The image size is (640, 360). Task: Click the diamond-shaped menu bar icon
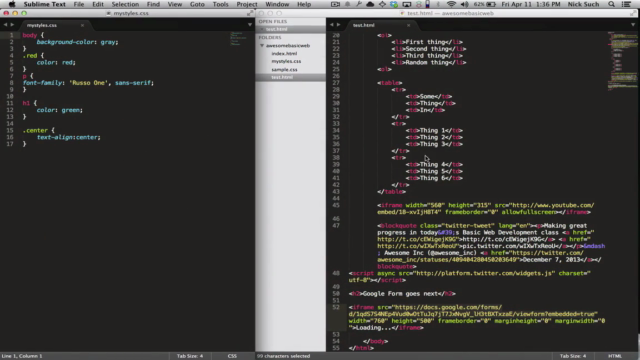pyautogui.click(x=382, y=4)
